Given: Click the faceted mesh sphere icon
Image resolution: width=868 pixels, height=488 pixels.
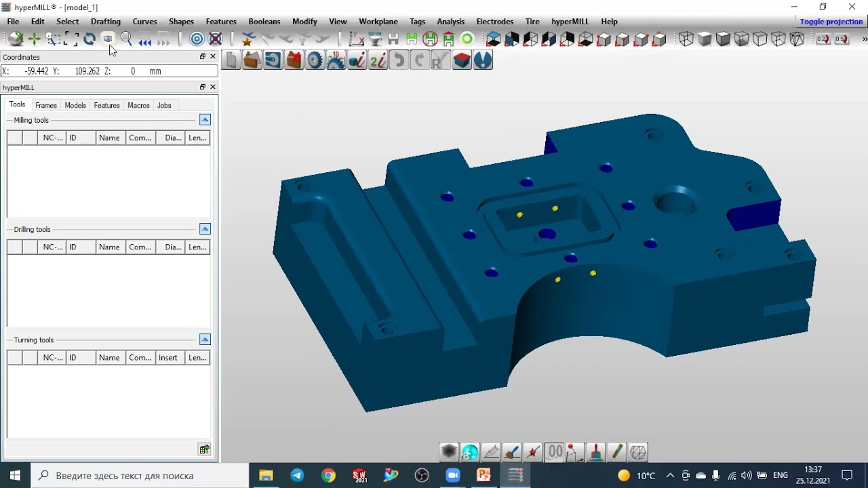Looking at the screenshot, I should (x=637, y=451).
